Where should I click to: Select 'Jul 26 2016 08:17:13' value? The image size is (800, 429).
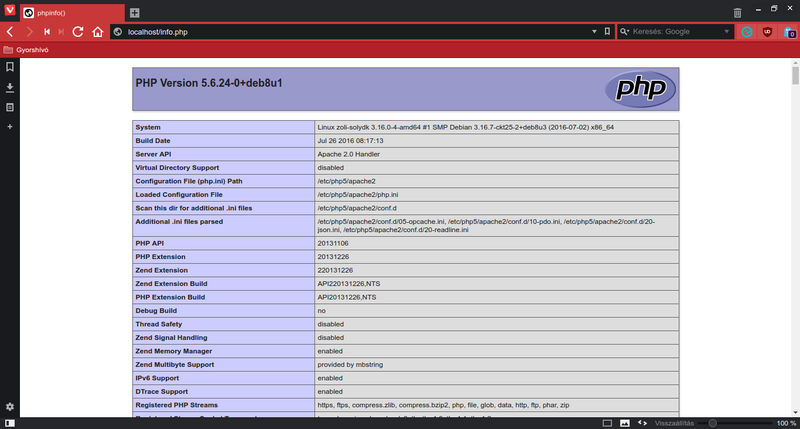pyautogui.click(x=350, y=141)
